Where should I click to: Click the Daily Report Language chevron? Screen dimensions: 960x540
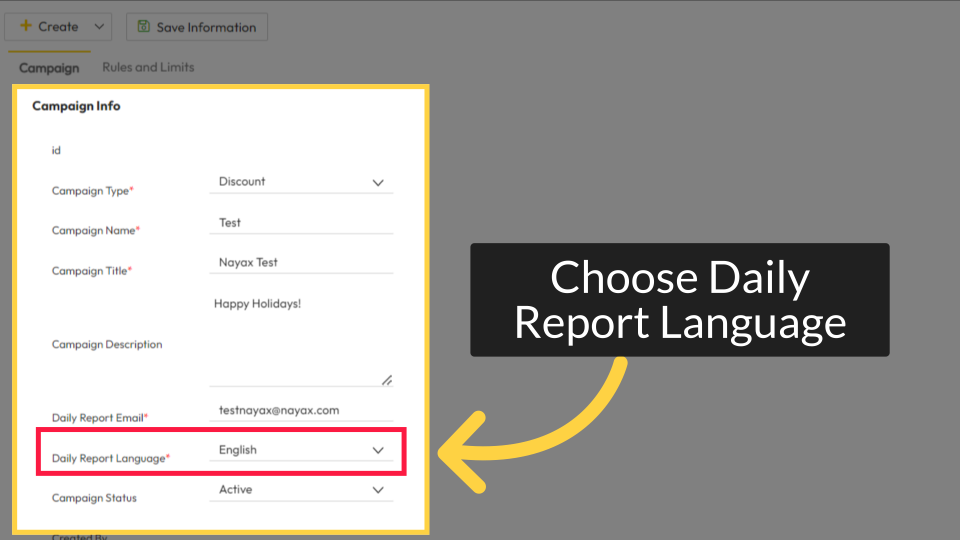click(378, 451)
